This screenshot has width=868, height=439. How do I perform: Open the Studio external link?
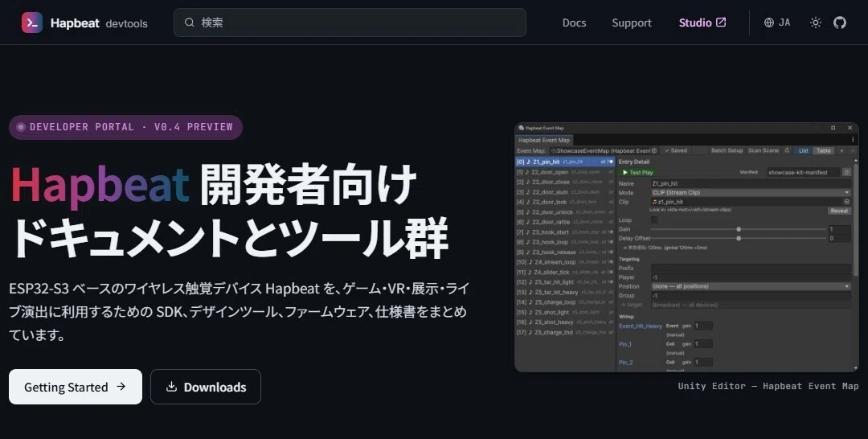click(x=702, y=23)
